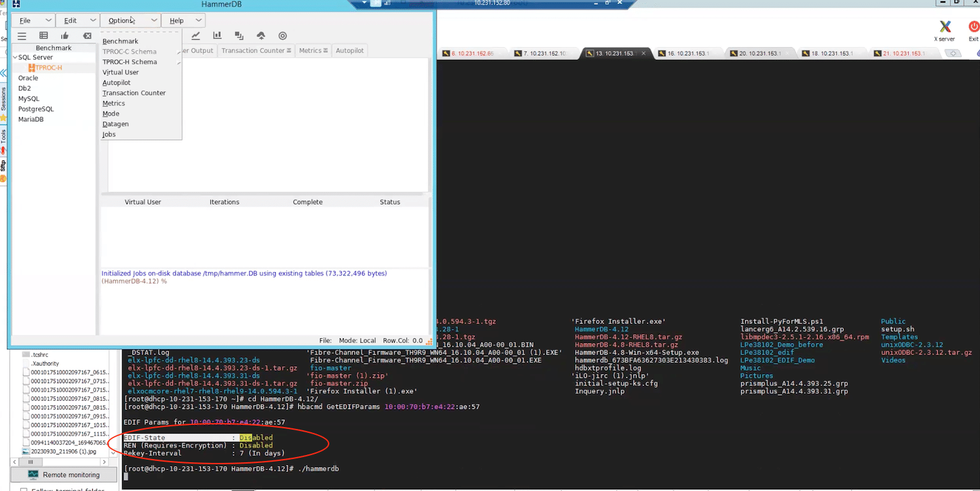Switch to terminal tab 7. 10.231.152.10
The width and height of the screenshot is (980, 491).
[x=544, y=54]
